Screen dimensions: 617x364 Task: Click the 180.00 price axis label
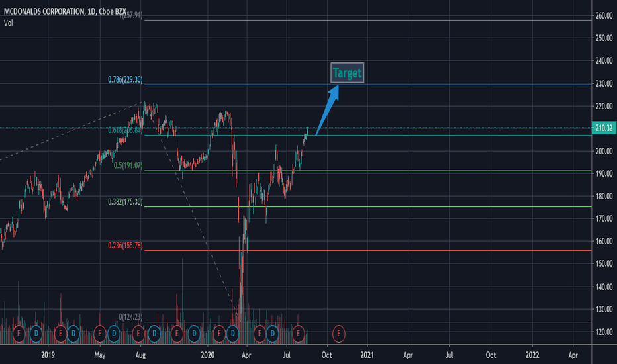[604, 196]
